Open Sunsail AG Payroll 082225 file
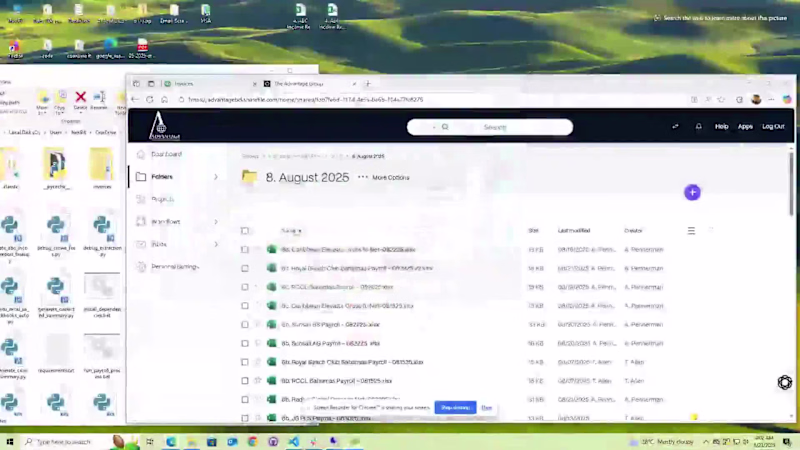The image size is (800, 450). click(331, 343)
